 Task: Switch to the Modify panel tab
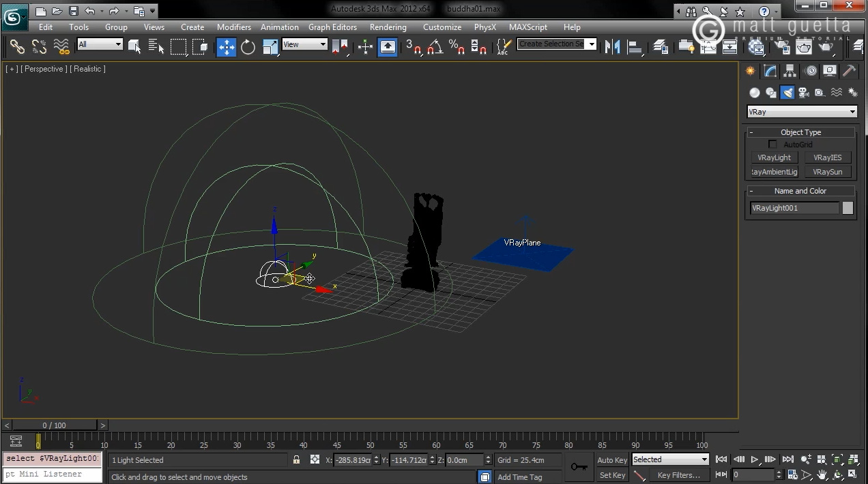[x=770, y=71]
